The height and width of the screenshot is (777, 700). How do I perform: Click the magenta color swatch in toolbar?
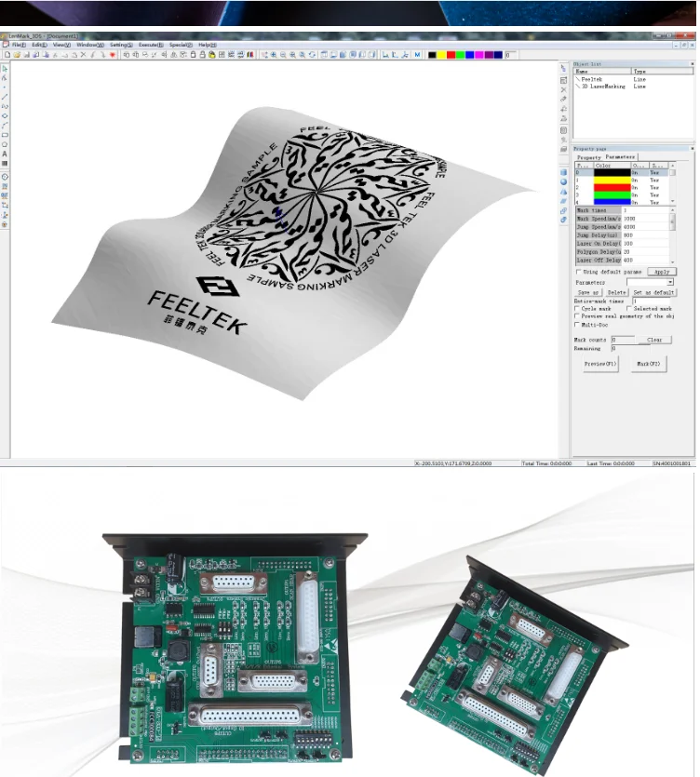tap(478, 55)
